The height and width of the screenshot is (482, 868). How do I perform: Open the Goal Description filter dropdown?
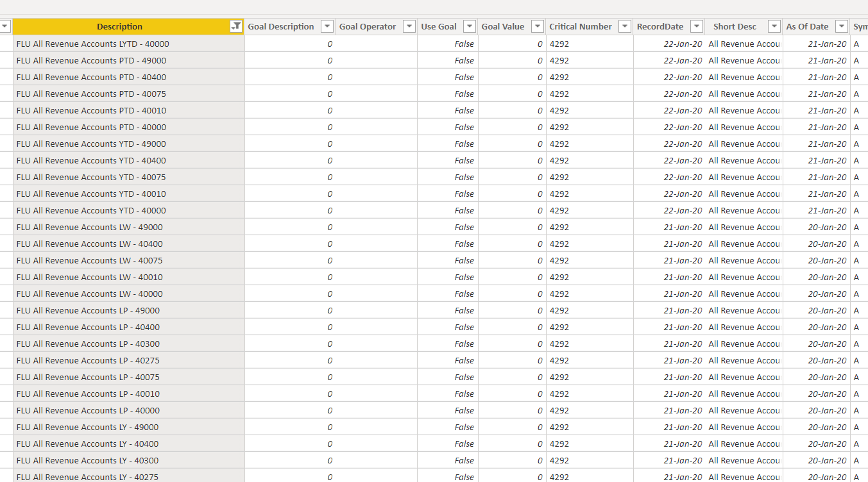point(327,26)
